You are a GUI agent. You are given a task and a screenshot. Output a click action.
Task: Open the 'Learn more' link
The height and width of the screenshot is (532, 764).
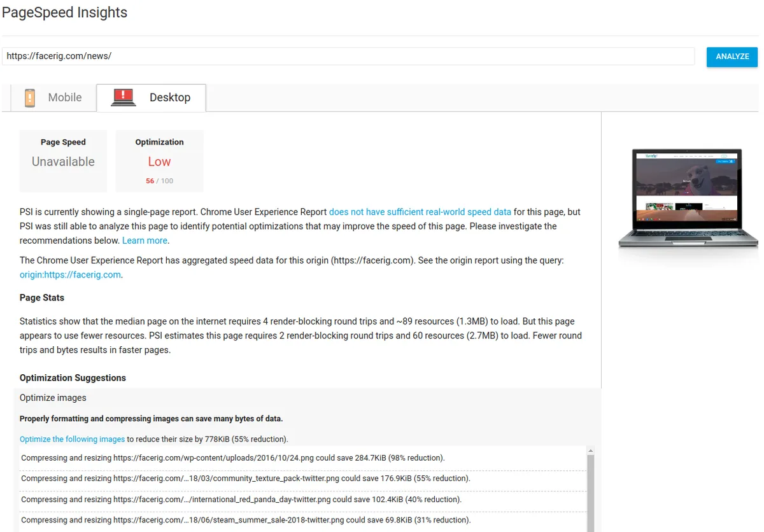pos(145,241)
